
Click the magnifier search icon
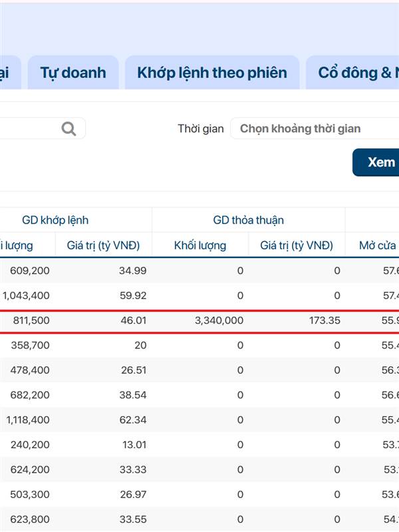click(68, 128)
